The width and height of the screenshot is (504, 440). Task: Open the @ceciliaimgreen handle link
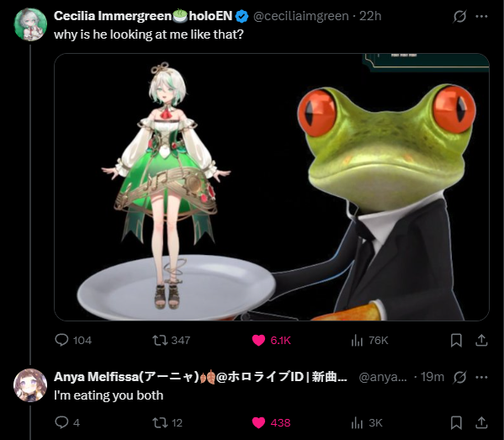(301, 16)
